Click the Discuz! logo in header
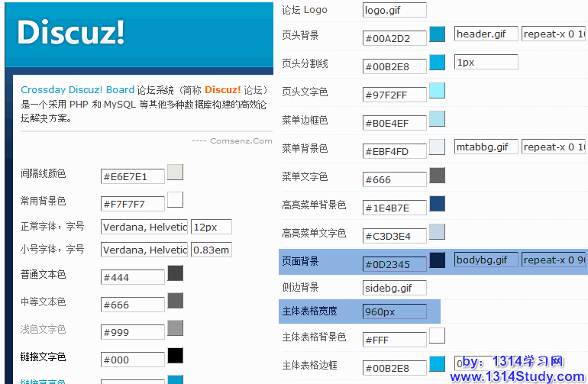The height and width of the screenshot is (384, 588). 70,32
